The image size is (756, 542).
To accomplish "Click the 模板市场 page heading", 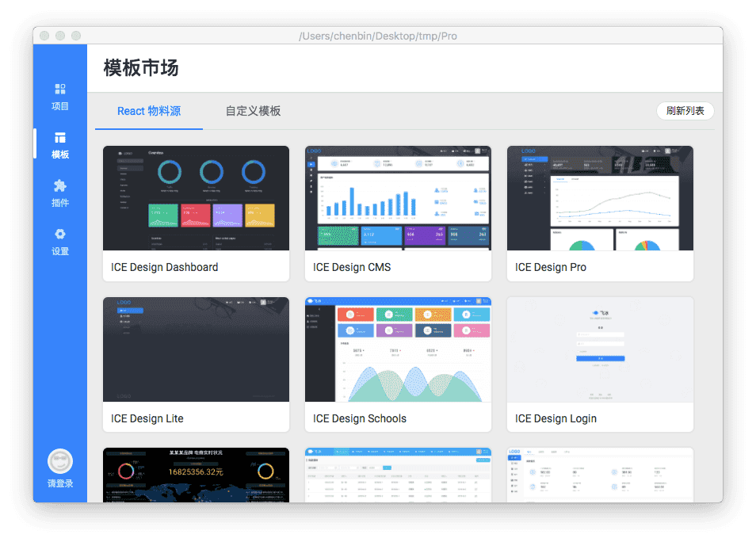I will 141,68.
